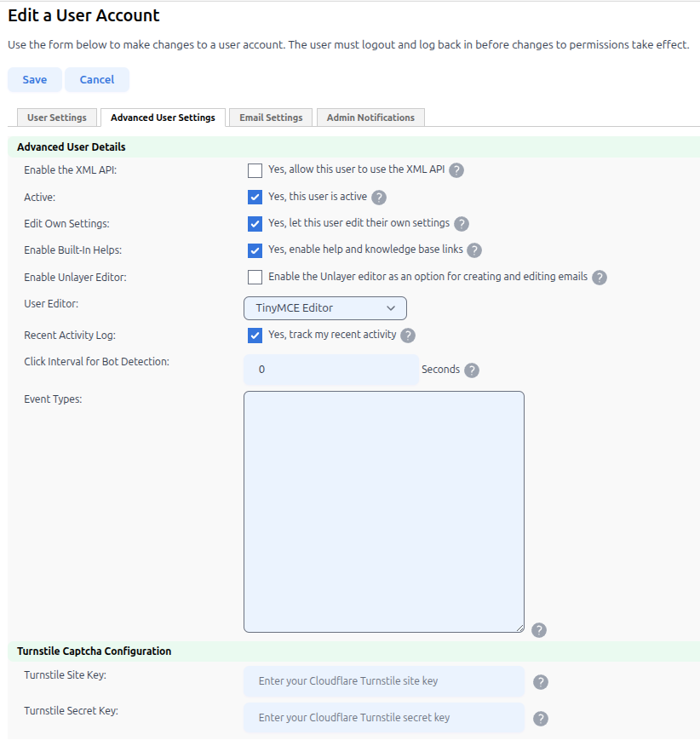Switch to User Settings tab
Screen dimensions: 700x746
point(57,118)
